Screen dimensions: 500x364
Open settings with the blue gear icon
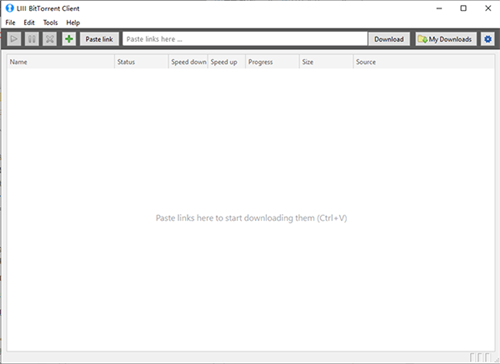coord(488,39)
